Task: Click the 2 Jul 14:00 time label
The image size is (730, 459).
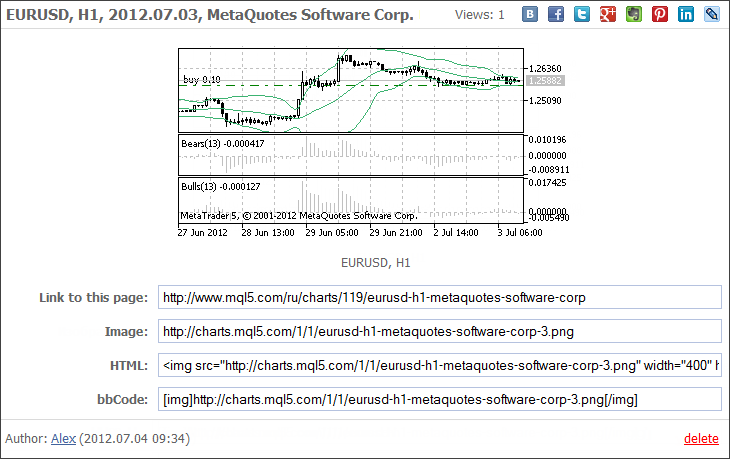Action: click(456, 232)
